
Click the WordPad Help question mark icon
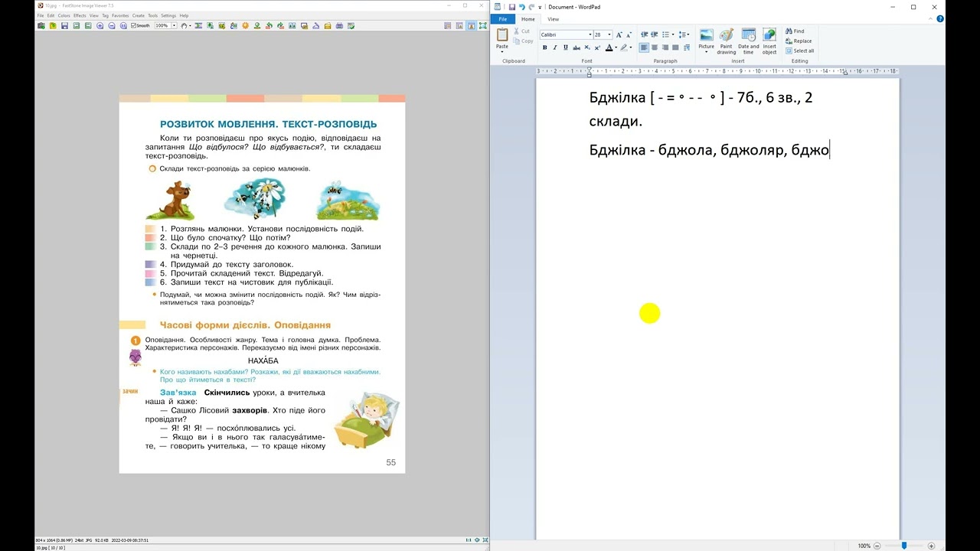point(940,18)
